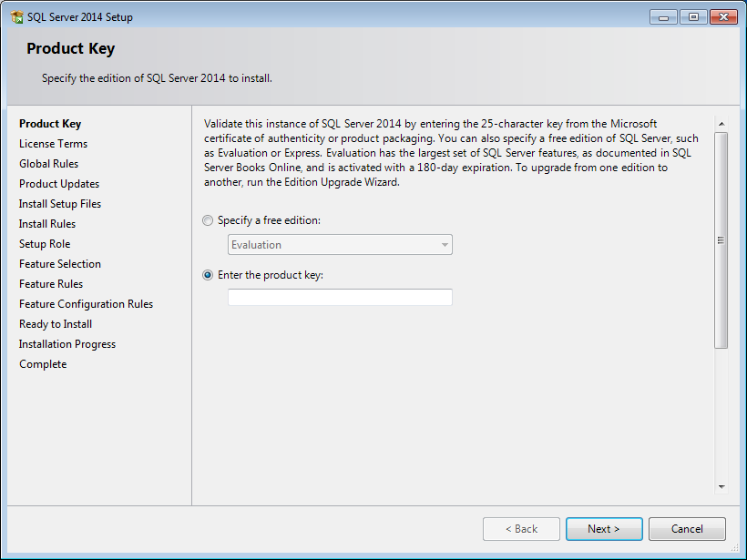
Task: Maximize the setup window
Action: click(x=692, y=17)
